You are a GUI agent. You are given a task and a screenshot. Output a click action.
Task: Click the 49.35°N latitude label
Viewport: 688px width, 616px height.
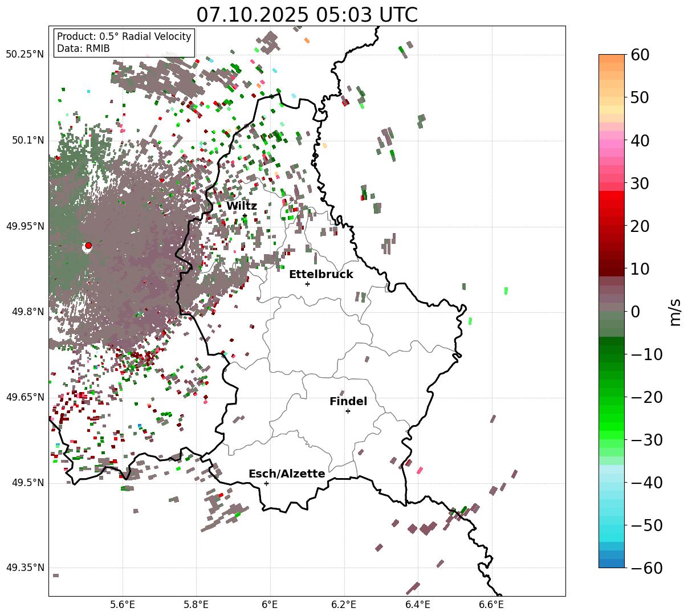tap(25, 568)
